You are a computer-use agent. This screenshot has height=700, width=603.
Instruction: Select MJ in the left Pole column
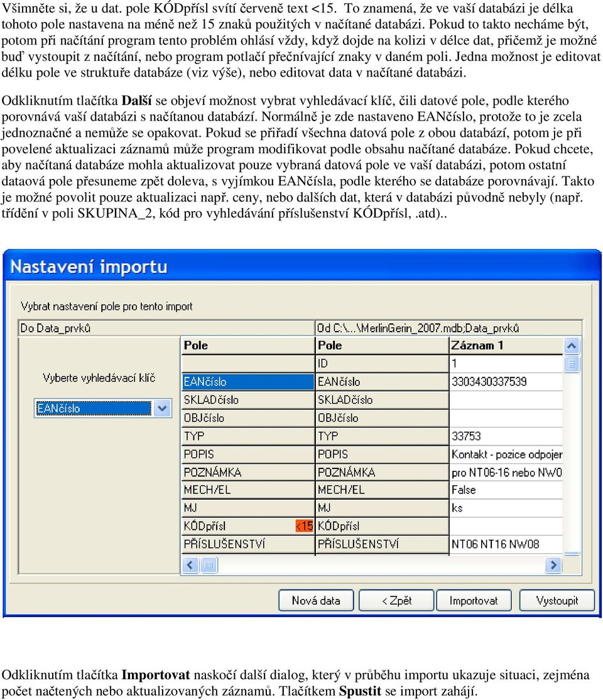[x=248, y=508]
